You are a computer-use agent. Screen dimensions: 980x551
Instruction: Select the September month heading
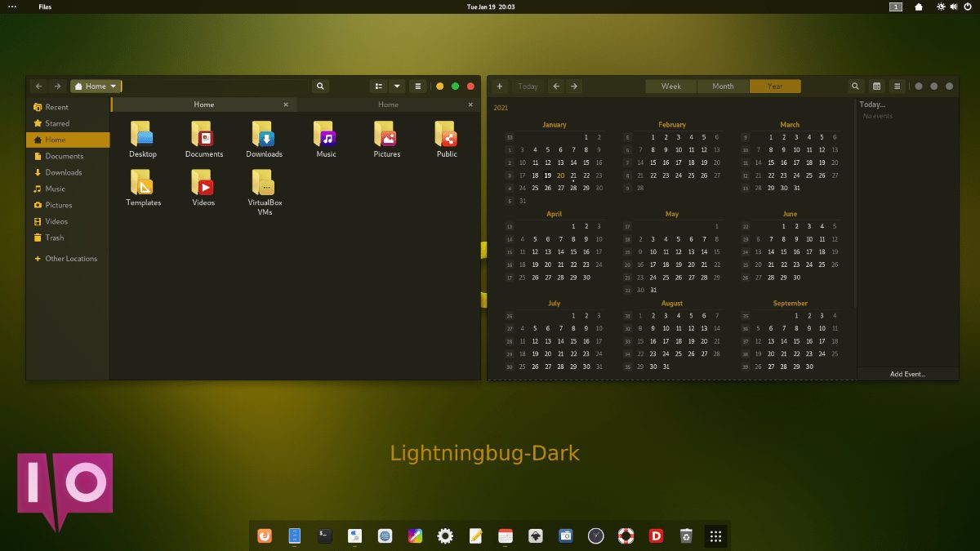click(x=790, y=303)
